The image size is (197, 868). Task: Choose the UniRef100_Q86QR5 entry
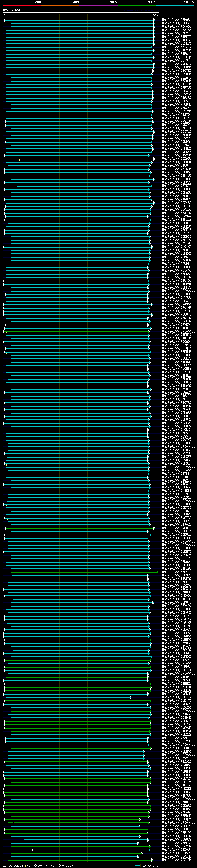point(176,819)
